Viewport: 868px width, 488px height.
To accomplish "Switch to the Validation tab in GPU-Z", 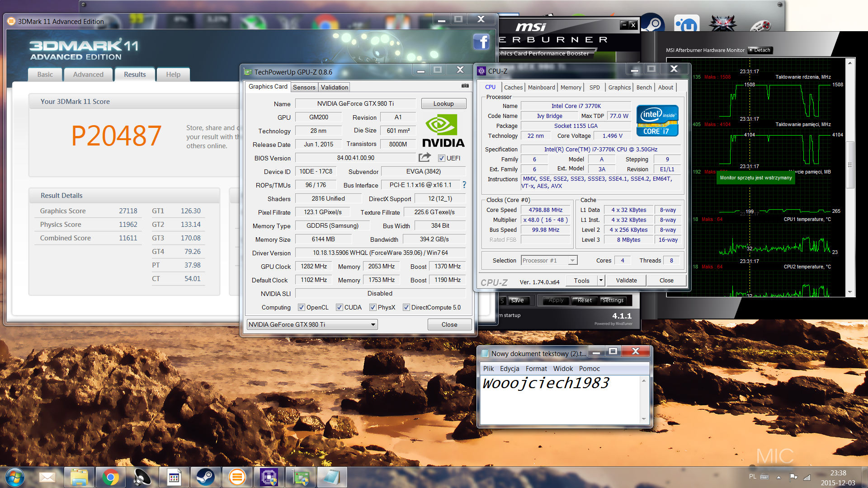I will pyautogui.click(x=335, y=87).
